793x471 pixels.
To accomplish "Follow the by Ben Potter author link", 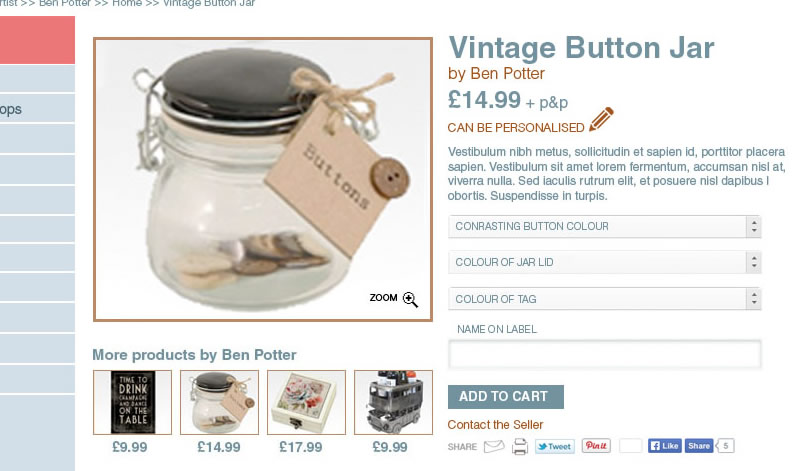I will pos(496,74).
